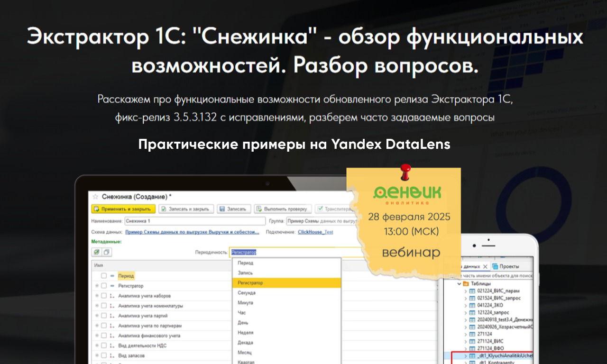Choose Секунда in the dropdown list
Viewport: 607px width, 364px height.
click(x=286, y=292)
